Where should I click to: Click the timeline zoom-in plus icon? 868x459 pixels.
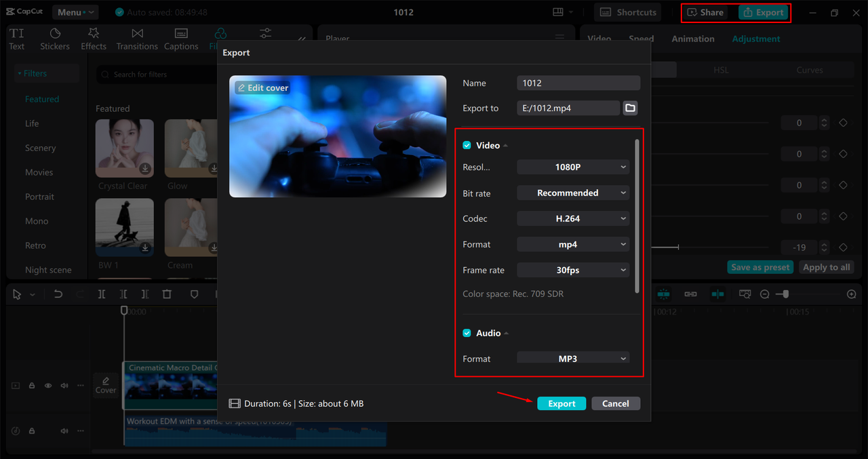pyautogui.click(x=852, y=294)
